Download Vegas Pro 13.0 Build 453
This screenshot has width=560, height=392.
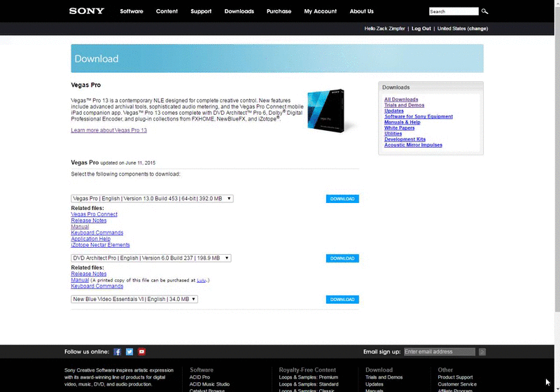(342, 199)
